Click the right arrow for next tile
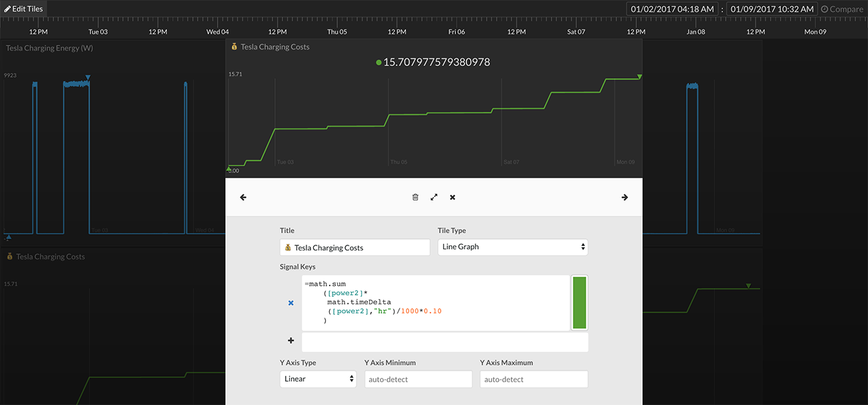Image resolution: width=868 pixels, height=405 pixels. click(624, 197)
